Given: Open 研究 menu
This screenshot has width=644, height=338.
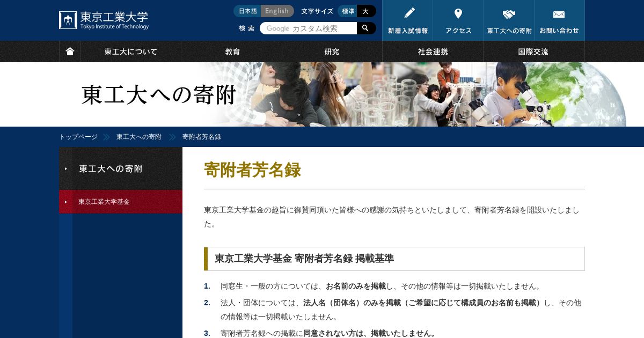Looking at the screenshot, I should (332, 52).
